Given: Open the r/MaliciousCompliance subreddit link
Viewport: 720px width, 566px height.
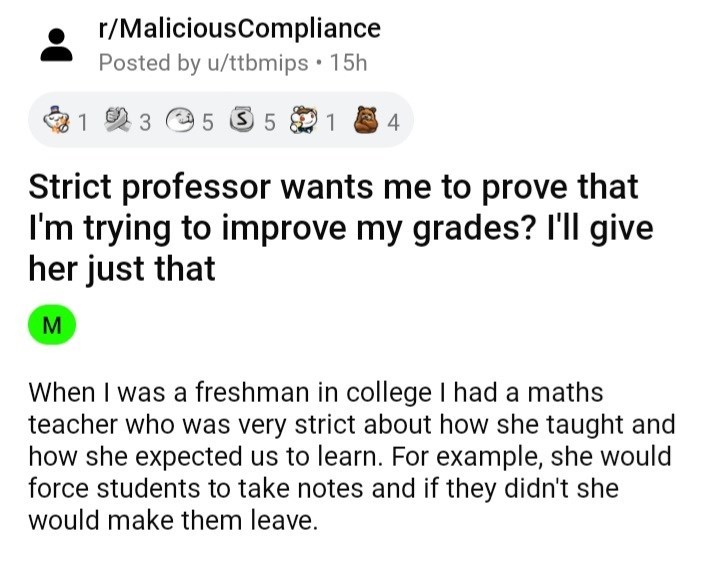Looking at the screenshot, I should coord(239,28).
